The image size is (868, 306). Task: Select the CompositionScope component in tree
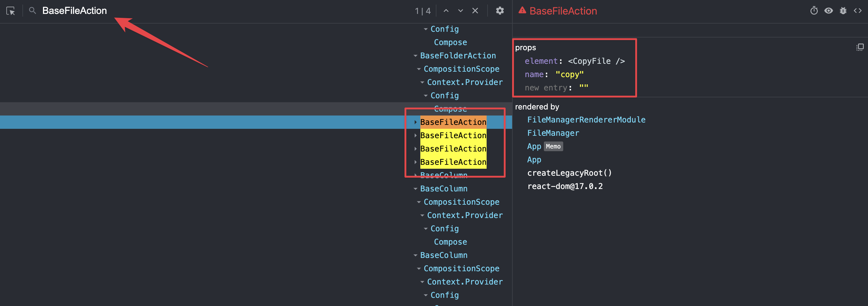[461, 69]
